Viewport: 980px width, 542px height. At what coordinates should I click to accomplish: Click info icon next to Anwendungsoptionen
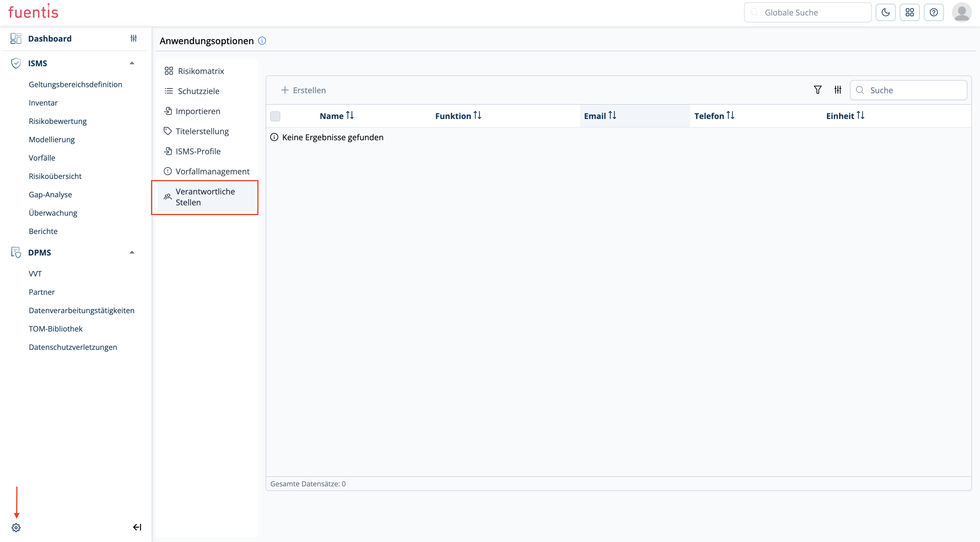(262, 41)
